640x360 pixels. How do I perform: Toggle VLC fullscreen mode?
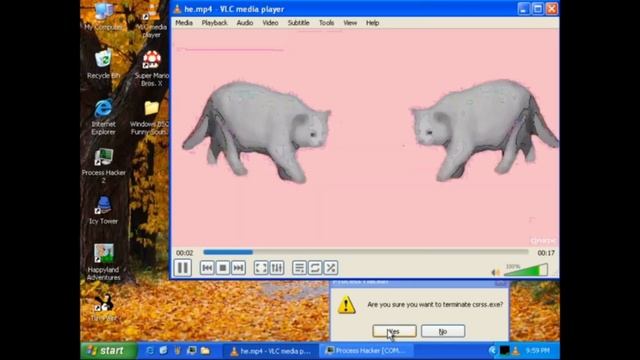coord(261,268)
